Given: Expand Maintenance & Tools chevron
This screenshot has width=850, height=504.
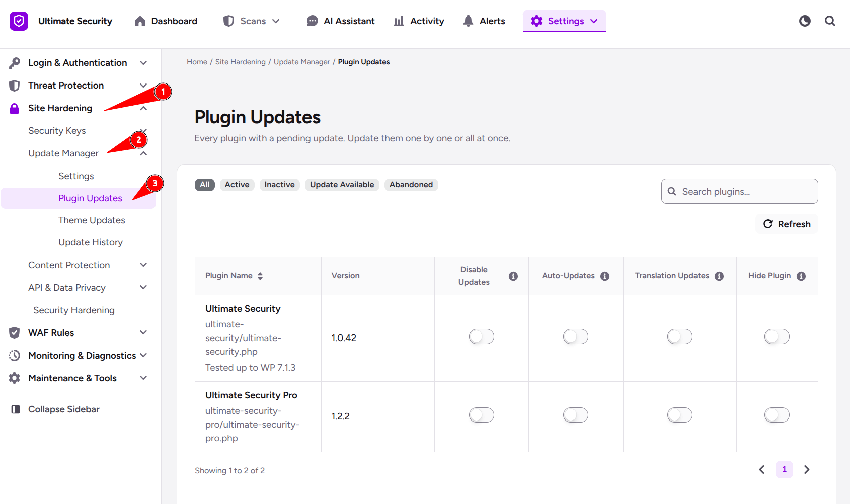Looking at the screenshot, I should coord(143,378).
